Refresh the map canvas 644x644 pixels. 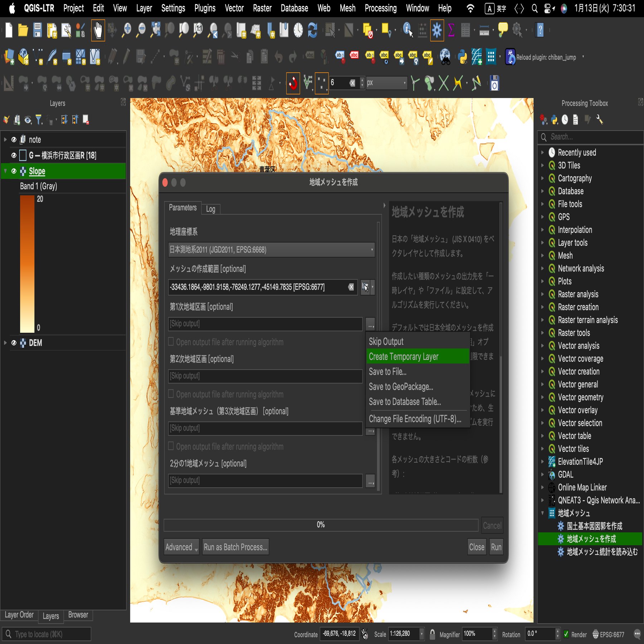(x=313, y=30)
